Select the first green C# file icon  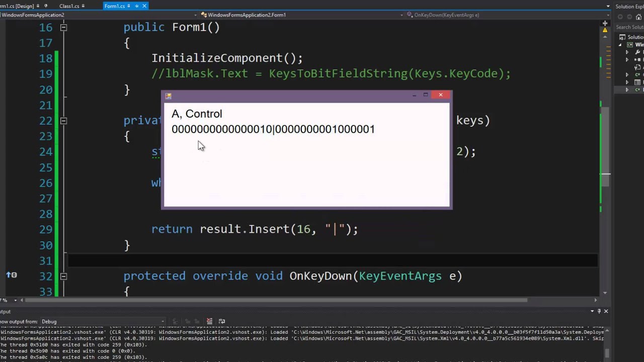[638, 75]
